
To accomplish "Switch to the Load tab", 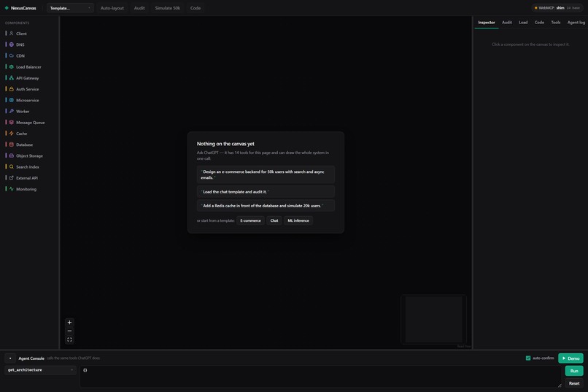I will tap(523, 23).
